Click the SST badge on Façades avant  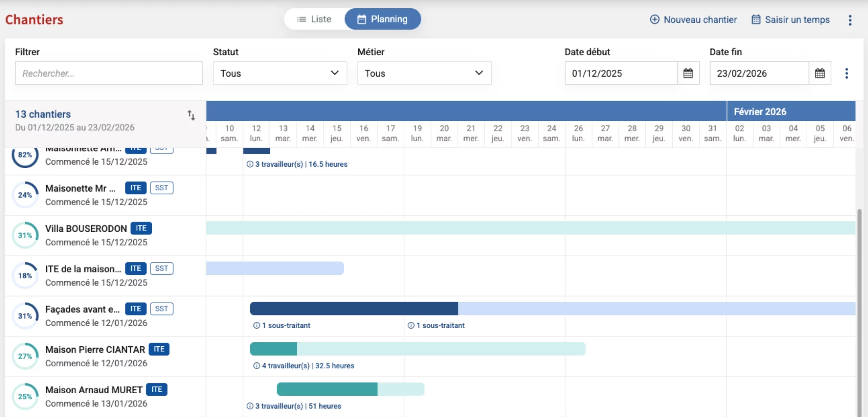tap(161, 309)
